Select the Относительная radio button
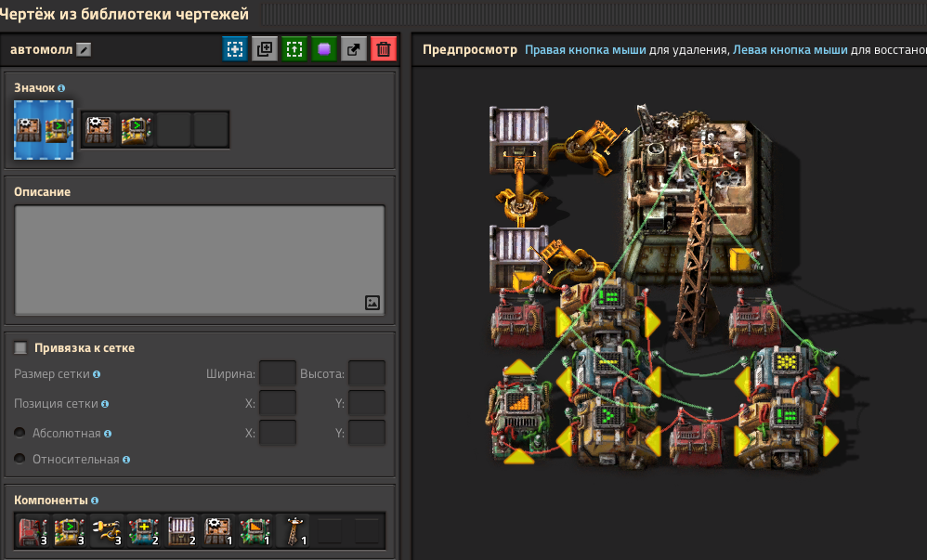The width and height of the screenshot is (927, 560). pyautogui.click(x=20, y=459)
